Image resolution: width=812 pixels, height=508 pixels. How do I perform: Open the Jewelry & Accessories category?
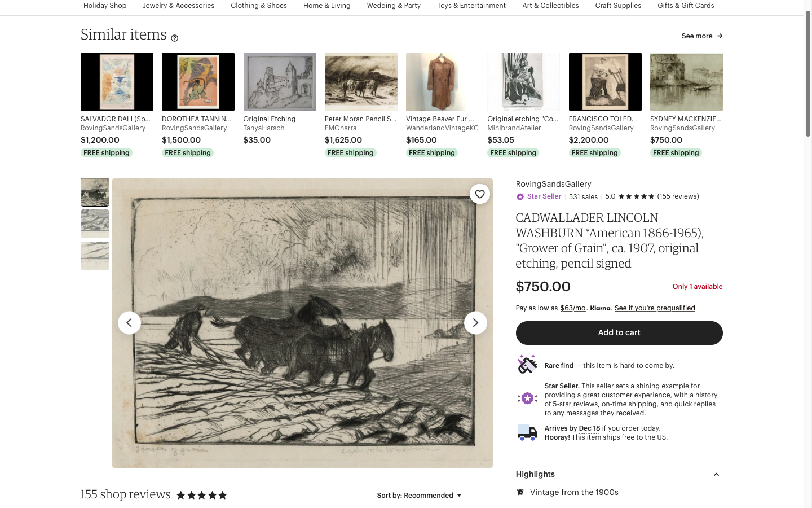click(179, 6)
